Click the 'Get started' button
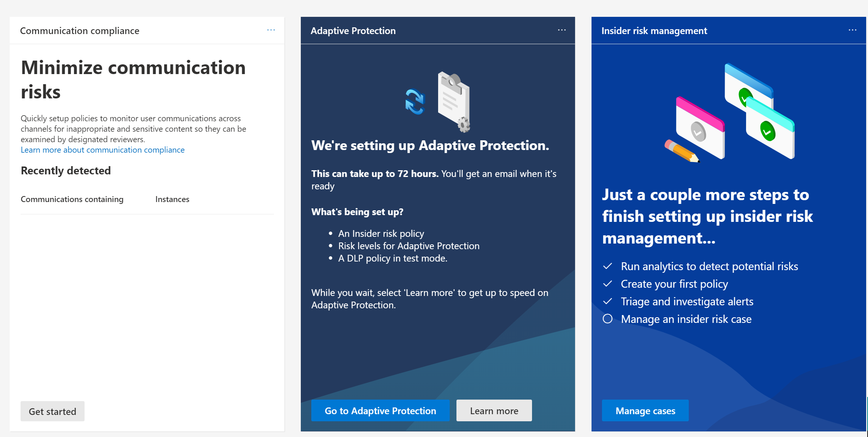The image size is (868, 437). point(52,411)
